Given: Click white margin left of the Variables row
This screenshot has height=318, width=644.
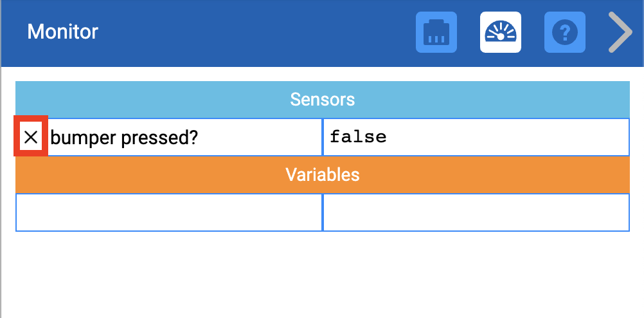Looking at the screenshot, I should pyautogui.click(x=8, y=212).
